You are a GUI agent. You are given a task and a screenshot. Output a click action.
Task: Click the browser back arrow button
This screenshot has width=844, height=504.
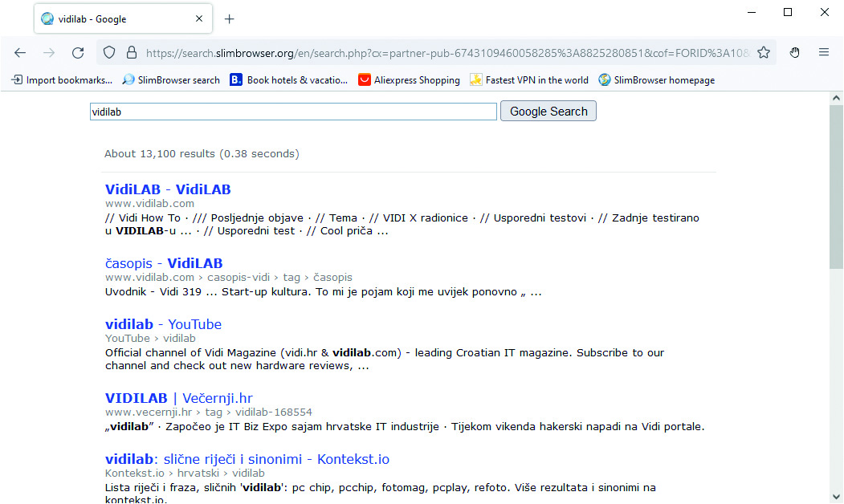(x=20, y=53)
